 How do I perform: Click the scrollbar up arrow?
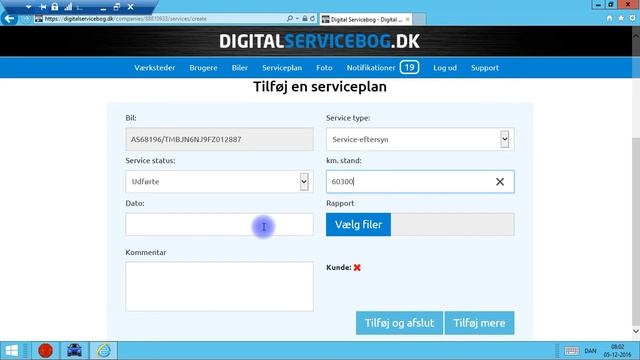[x=636, y=36]
